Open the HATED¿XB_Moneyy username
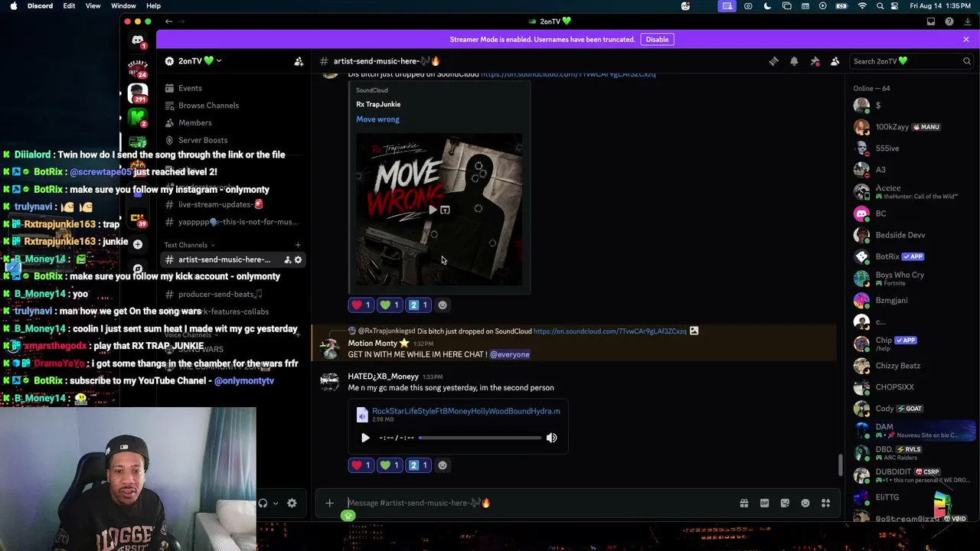The image size is (980, 551). pos(384,377)
